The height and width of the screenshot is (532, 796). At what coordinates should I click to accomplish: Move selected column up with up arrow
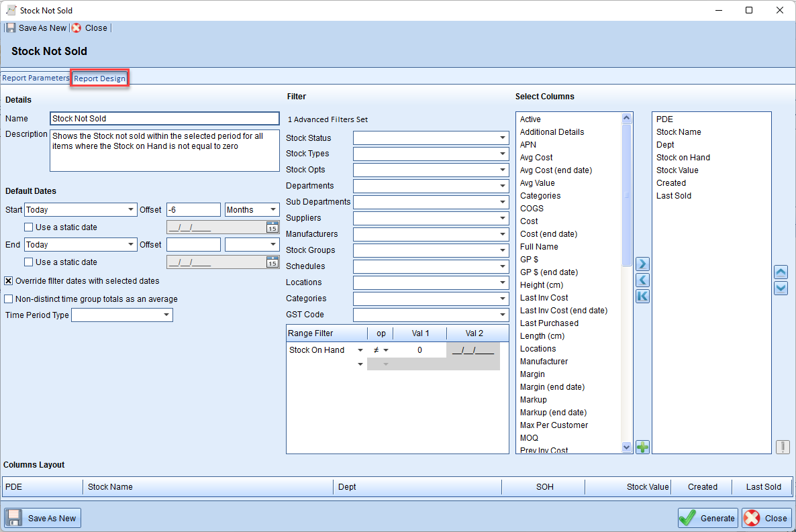pos(781,272)
